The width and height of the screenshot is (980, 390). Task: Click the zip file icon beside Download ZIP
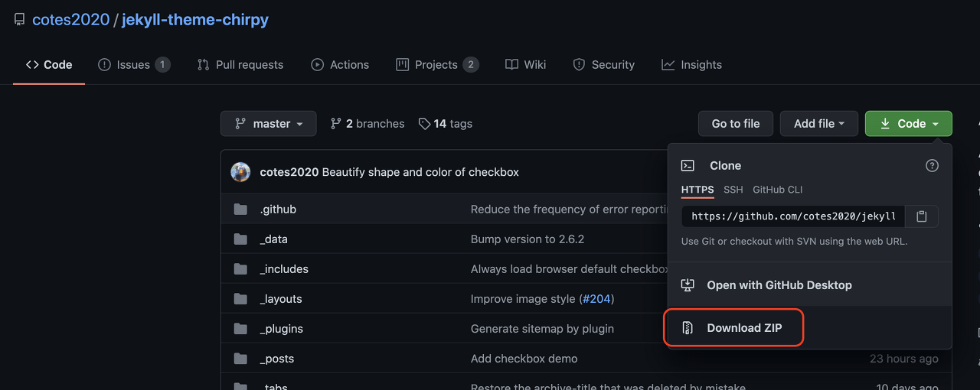tap(688, 328)
